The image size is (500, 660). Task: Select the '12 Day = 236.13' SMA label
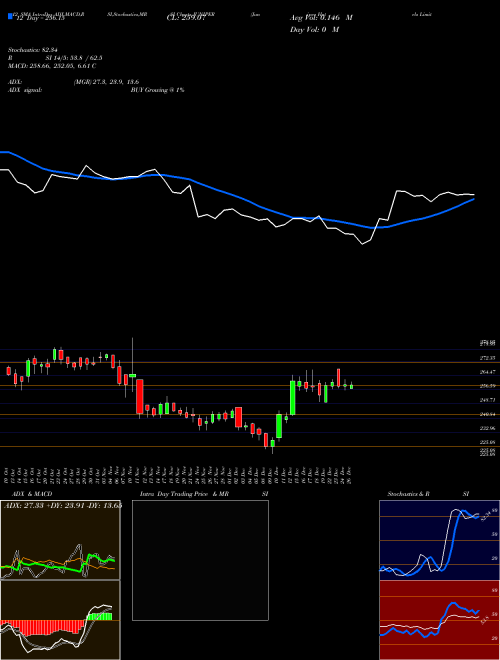tap(39, 18)
